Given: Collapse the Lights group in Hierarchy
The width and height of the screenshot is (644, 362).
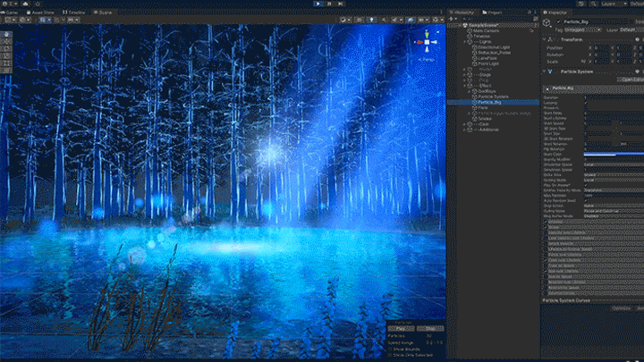Looking at the screenshot, I should [465, 42].
